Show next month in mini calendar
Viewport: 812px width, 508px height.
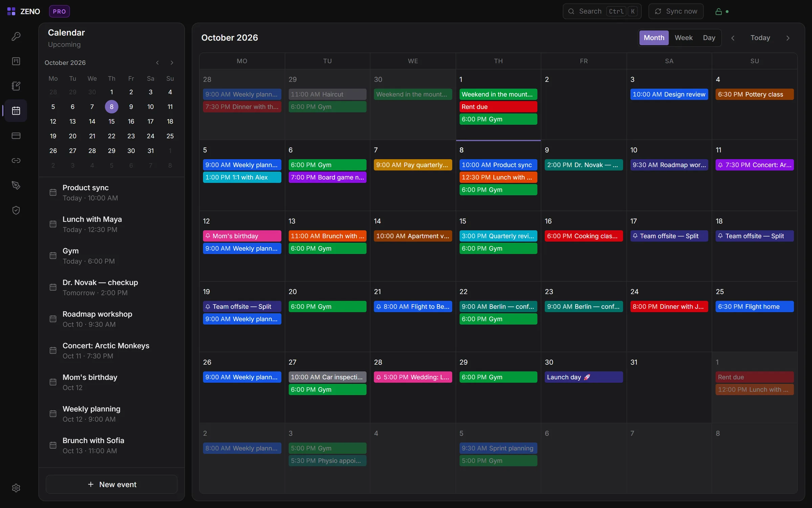172,63
